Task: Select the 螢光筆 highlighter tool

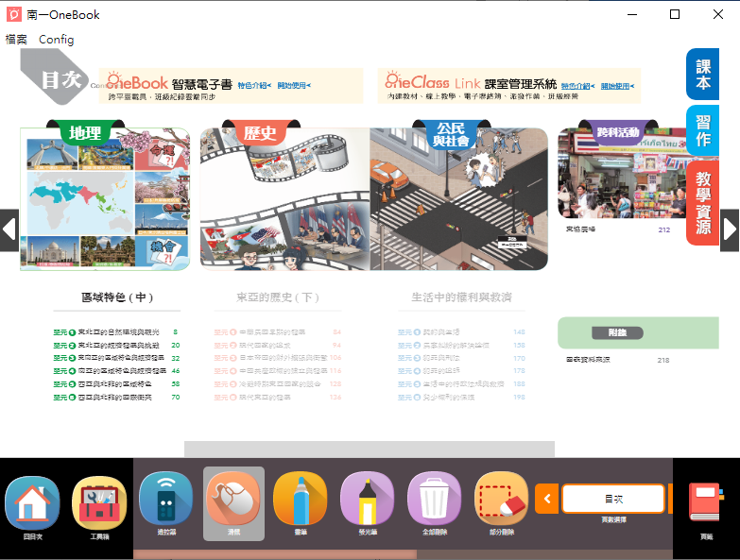Action: coord(368,499)
